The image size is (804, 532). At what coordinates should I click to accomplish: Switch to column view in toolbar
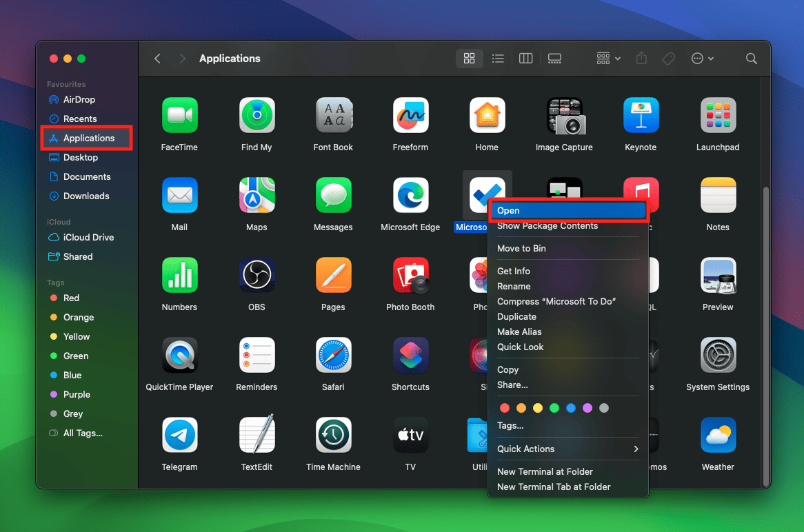click(x=525, y=59)
